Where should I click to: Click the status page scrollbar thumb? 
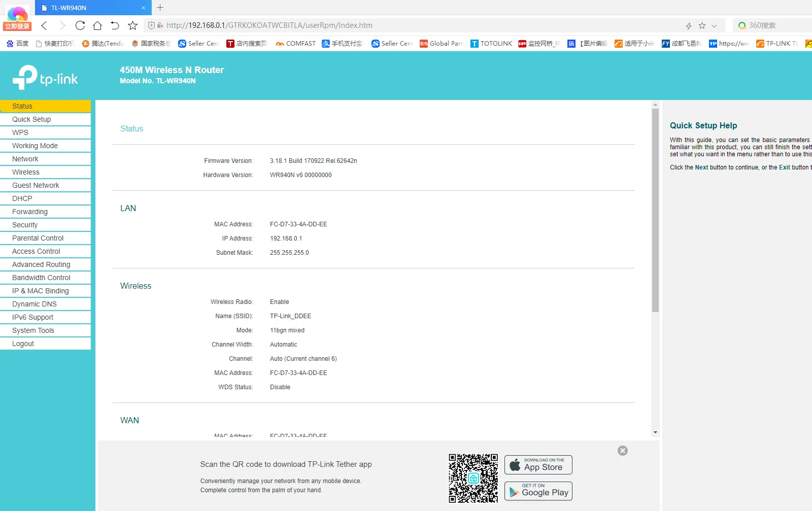pyautogui.click(x=655, y=210)
